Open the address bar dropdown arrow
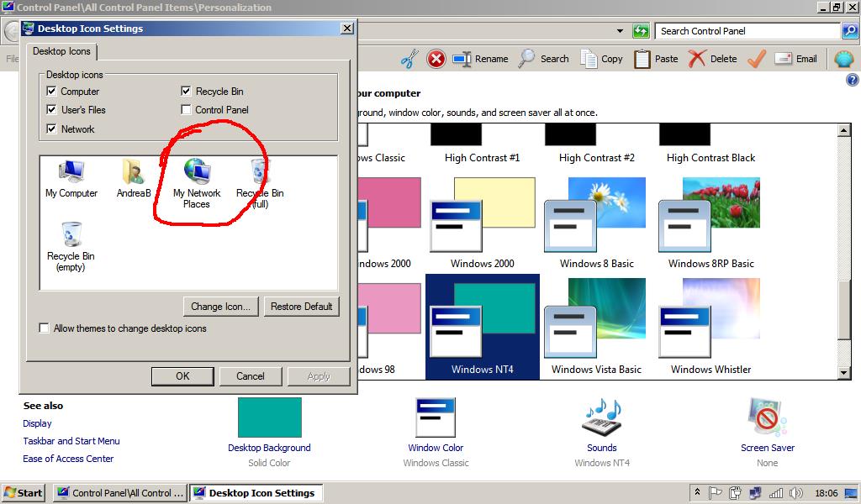Screen dimensions: 861x504 620,31
